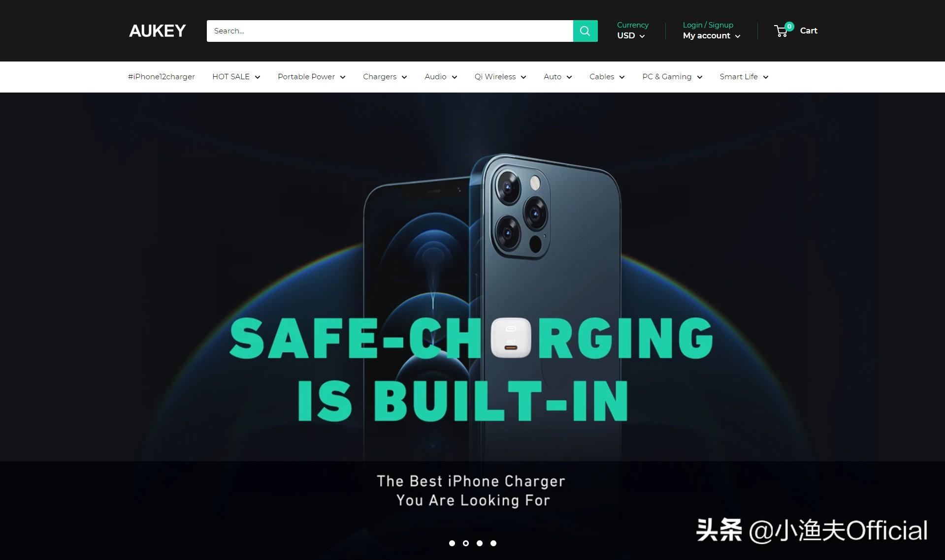Jump to the fourth carousel slide dot

click(493, 543)
